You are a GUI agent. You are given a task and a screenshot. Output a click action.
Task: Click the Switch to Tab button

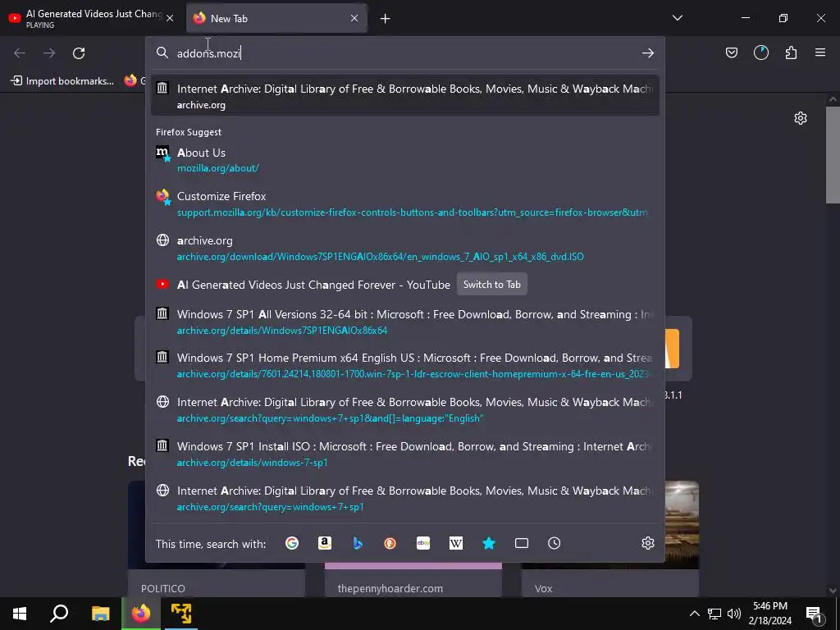(492, 285)
